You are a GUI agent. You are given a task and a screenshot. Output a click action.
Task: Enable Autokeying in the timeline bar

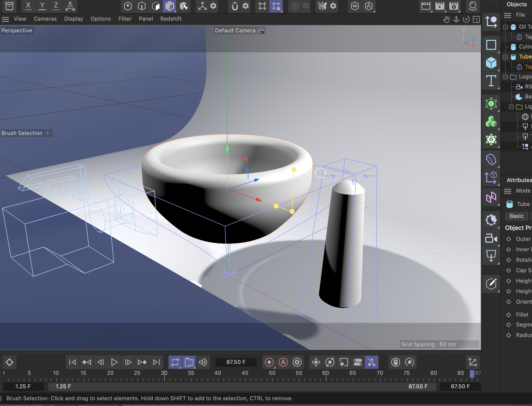pos(283,362)
